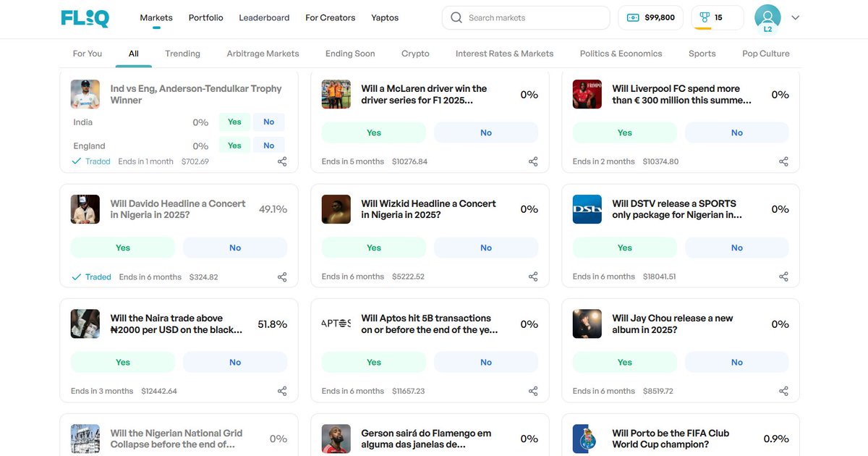The height and width of the screenshot is (456, 868).
Task: Share the Aptos 5B transactions market
Action: point(533,391)
